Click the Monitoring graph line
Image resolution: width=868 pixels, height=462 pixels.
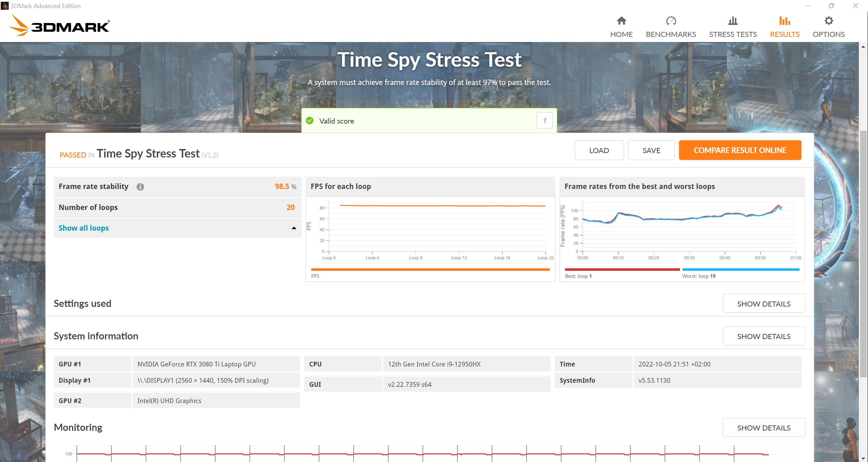pos(422,454)
